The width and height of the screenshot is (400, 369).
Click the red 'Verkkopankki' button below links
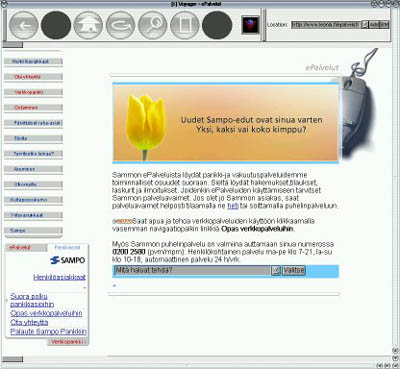coord(68,342)
